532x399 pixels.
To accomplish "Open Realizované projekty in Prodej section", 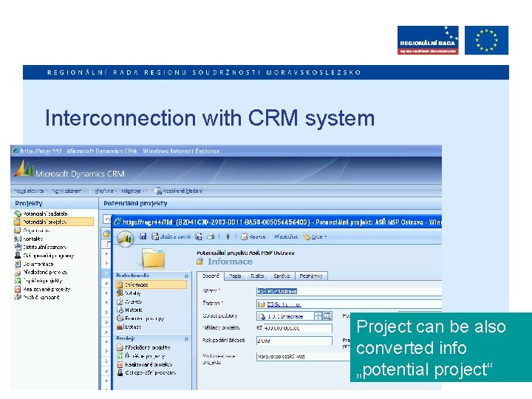I will pos(149,364).
